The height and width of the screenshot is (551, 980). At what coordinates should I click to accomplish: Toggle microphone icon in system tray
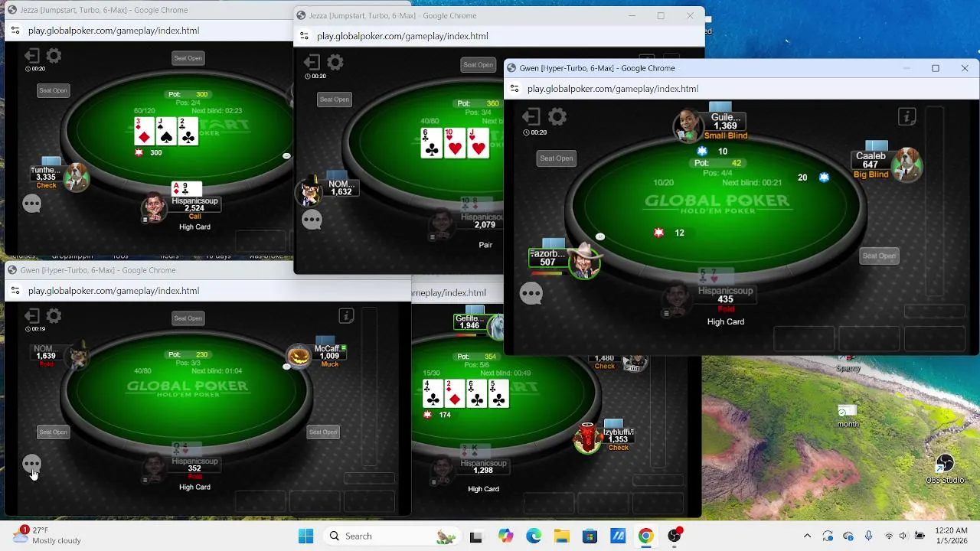pyautogui.click(x=868, y=536)
